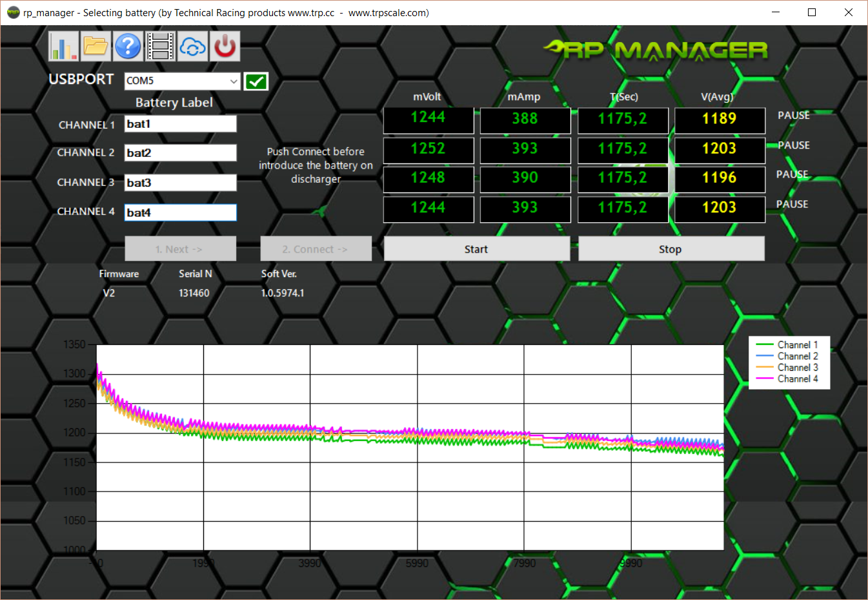Image resolution: width=868 pixels, height=600 pixels.
Task: Click the bat4 label field for Channel 4
Action: [180, 212]
